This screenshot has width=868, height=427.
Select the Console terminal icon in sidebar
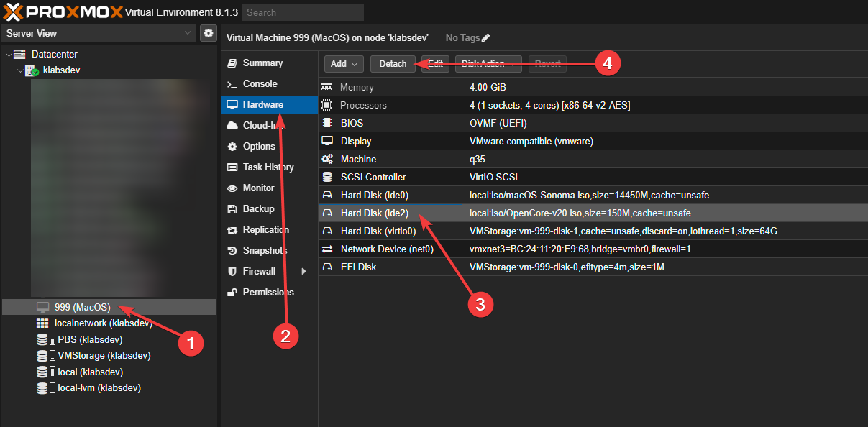(x=233, y=83)
